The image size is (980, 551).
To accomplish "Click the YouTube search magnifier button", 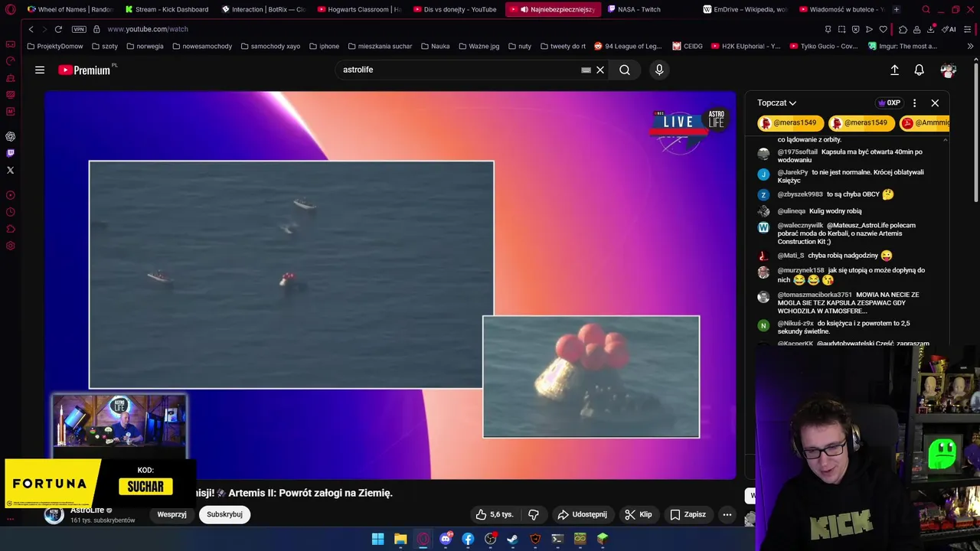I will click(625, 70).
